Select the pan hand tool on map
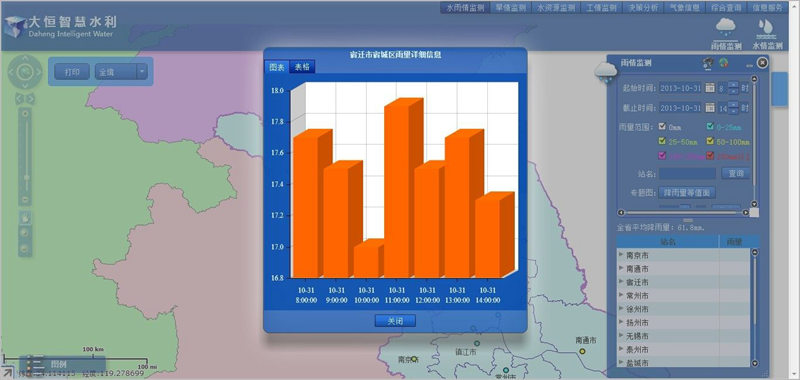This screenshot has height=380, width=800. pyautogui.click(x=25, y=218)
